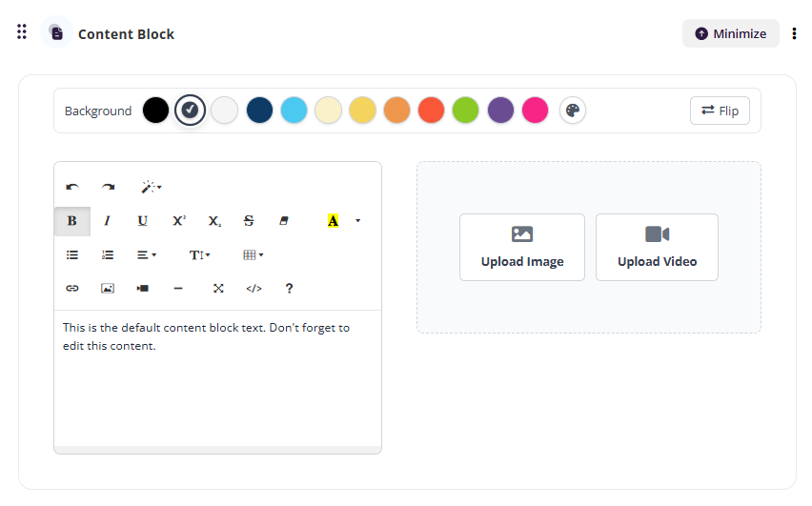
Task: Open the custom color palette picker
Action: tap(573, 111)
